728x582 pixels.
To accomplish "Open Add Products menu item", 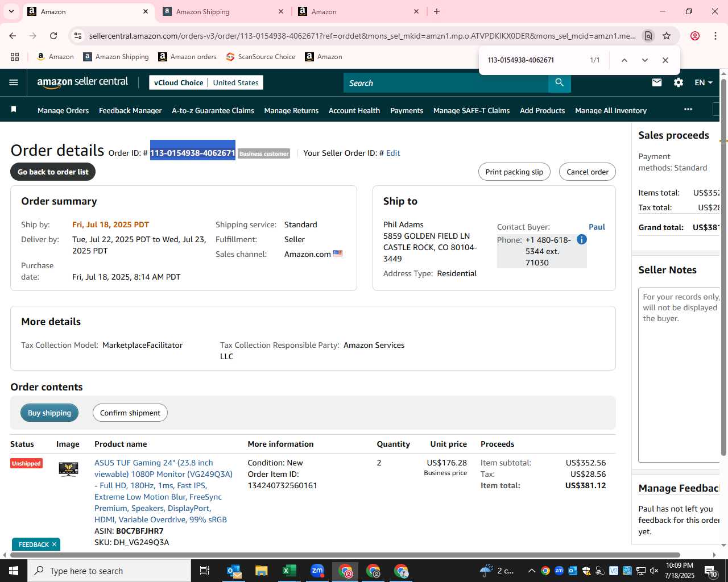I will (542, 110).
